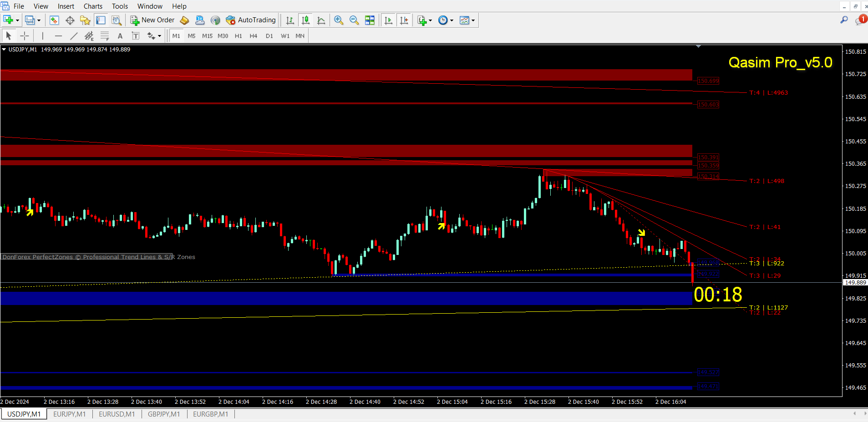The width and height of the screenshot is (868, 422).
Task: Toggle the AutoTrading button
Action: point(251,20)
